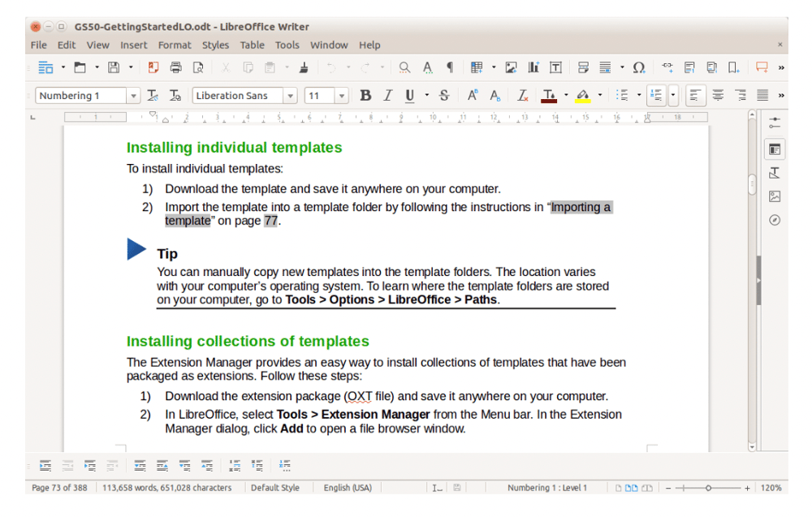Image resolution: width=812 pixels, height=517 pixels.
Task: Insert a chart from the toolbar
Action: (533, 67)
